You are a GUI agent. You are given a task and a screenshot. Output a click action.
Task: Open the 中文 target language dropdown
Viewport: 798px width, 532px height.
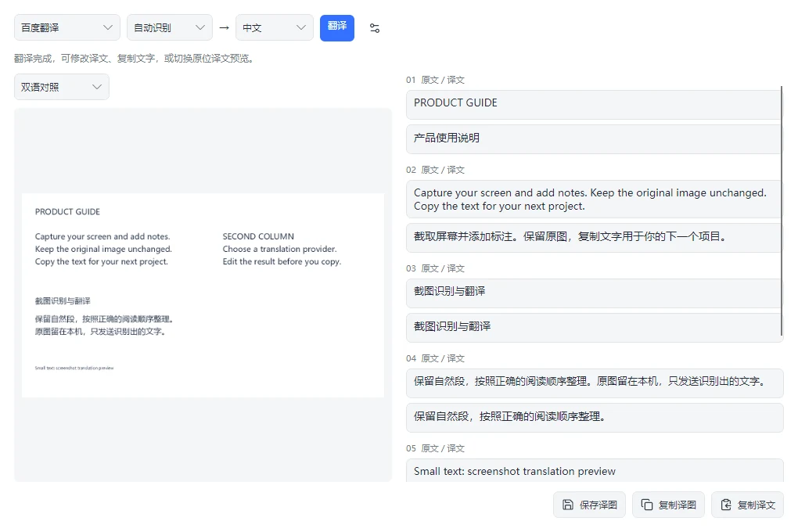click(275, 27)
